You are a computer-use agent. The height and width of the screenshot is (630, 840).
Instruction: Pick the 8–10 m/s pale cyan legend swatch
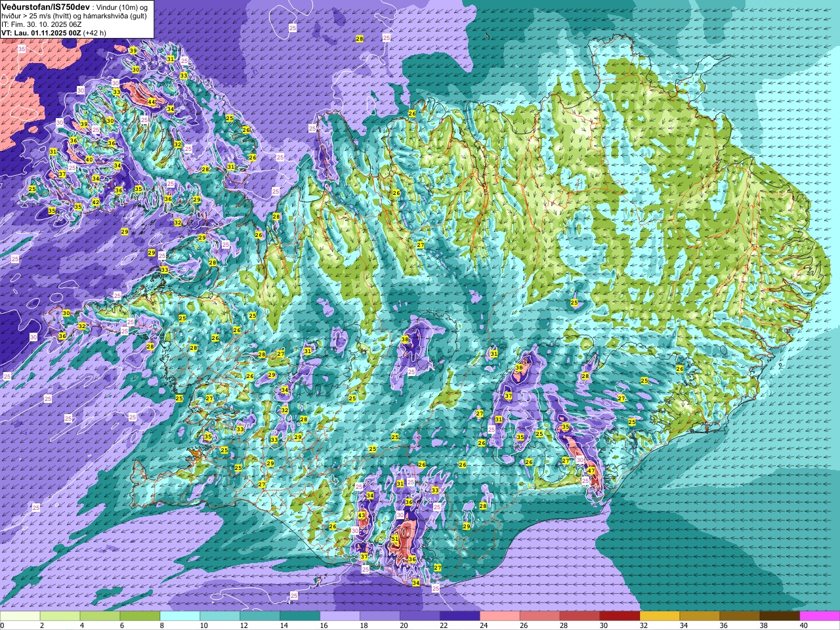point(180,616)
